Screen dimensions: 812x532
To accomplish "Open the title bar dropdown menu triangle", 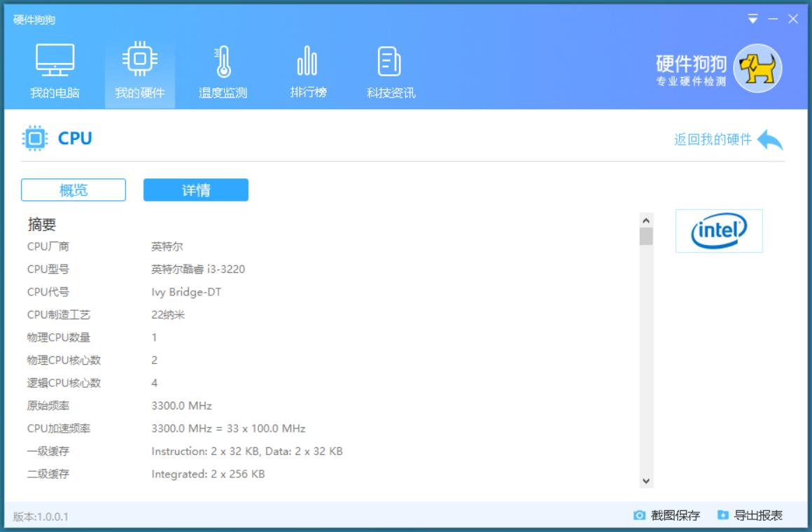I will pos(752,19).
